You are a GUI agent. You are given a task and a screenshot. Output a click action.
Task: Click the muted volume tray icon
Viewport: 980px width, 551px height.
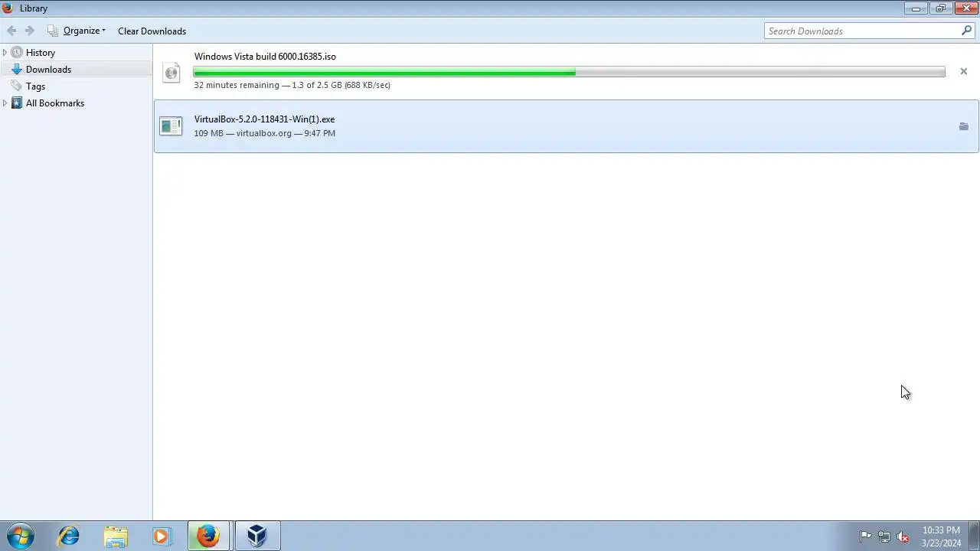[x=903, y=536]
